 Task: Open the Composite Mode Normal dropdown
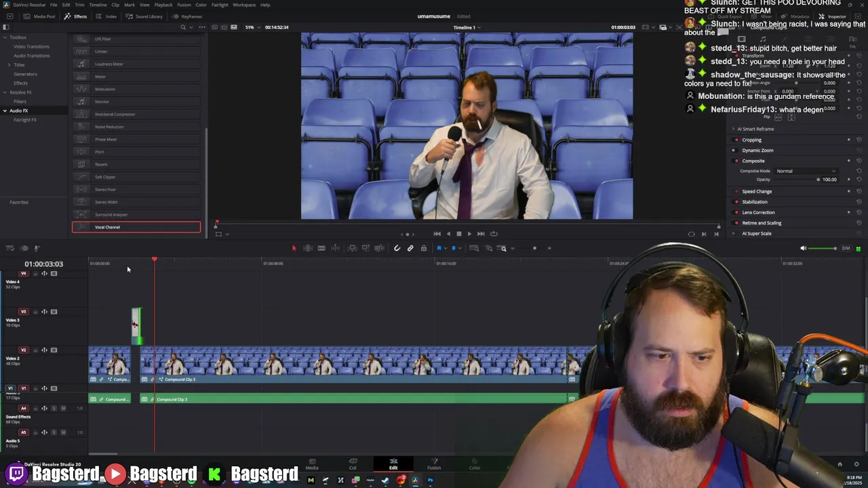806,171
